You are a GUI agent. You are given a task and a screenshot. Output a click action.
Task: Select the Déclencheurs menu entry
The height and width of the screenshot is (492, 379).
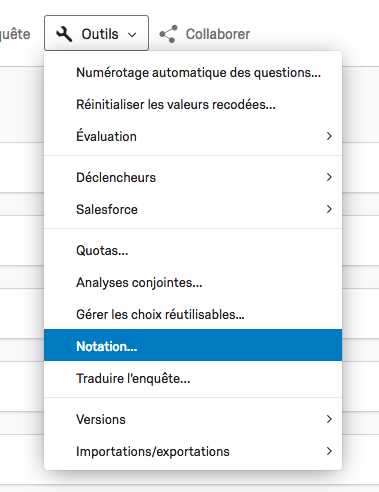point(193,177)
